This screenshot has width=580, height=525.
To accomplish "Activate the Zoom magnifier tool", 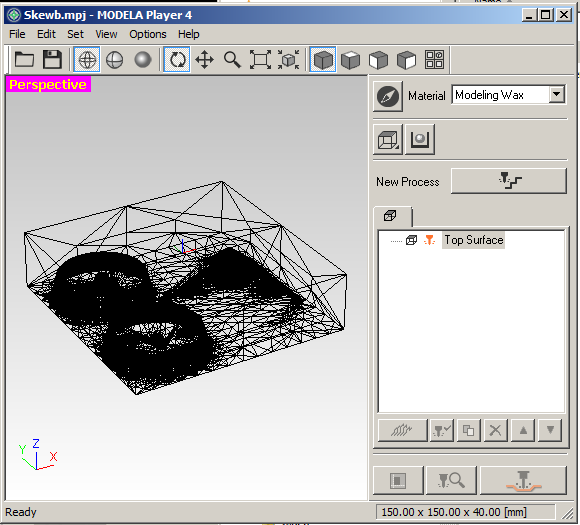I will coord(232,60).
